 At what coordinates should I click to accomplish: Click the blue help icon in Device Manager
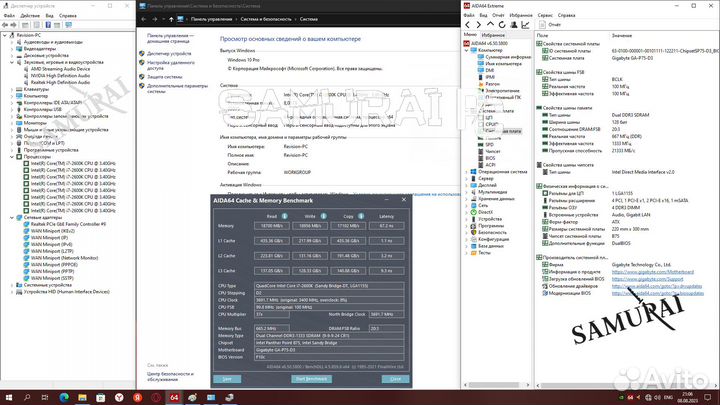[x=48, y=25]
